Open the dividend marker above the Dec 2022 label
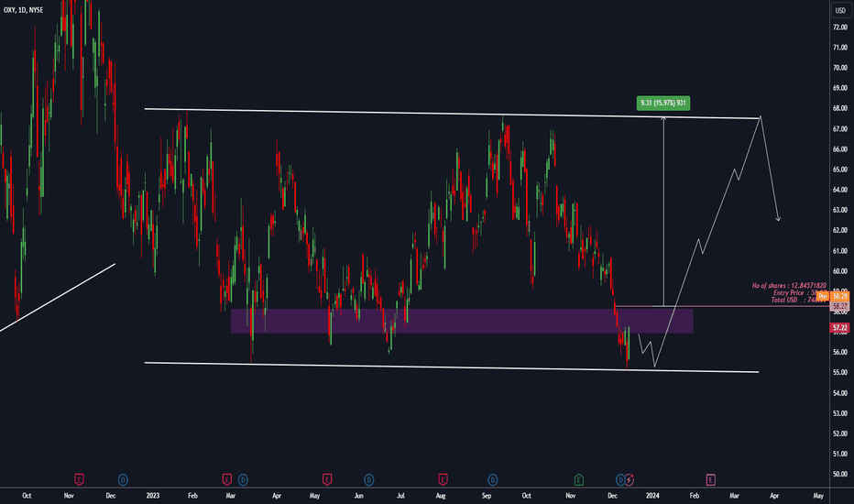The width and height of the screenshot is (854, 504). point(123,479)
